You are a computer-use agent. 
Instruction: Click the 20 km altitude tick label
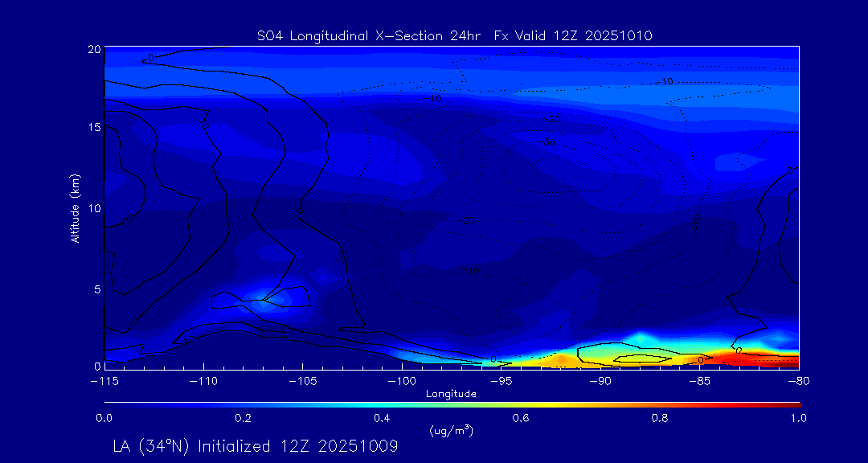93,49
